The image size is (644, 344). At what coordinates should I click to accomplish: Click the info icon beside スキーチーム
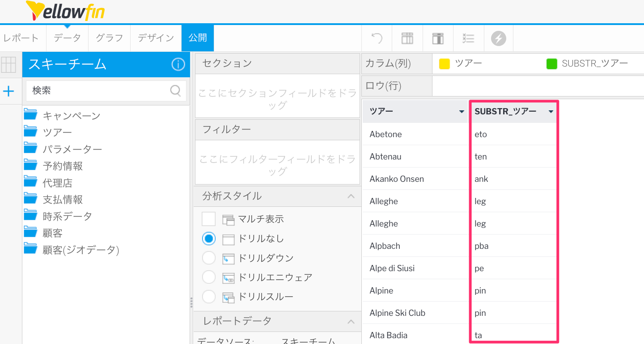pyautogui.click(x=178, y=64)
